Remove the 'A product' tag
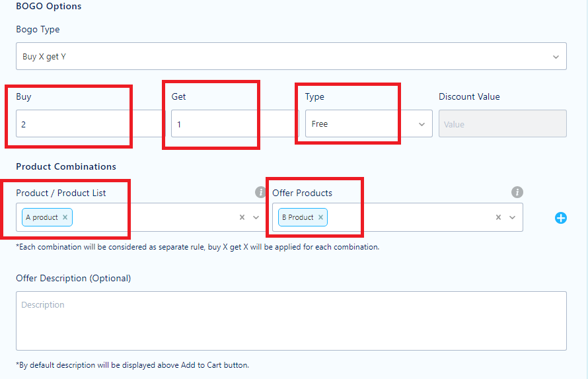Screen dimensions: 588x379 pos(65,217)
